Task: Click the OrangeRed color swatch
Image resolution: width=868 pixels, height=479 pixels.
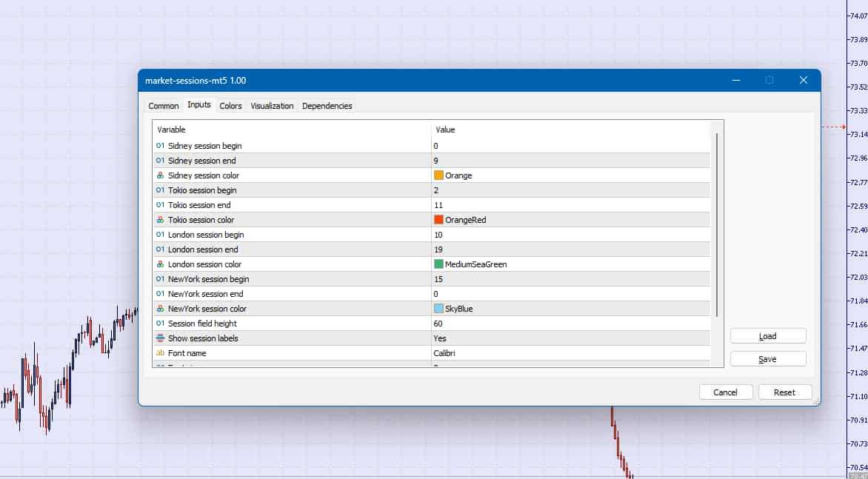Action: click(439, 220)
